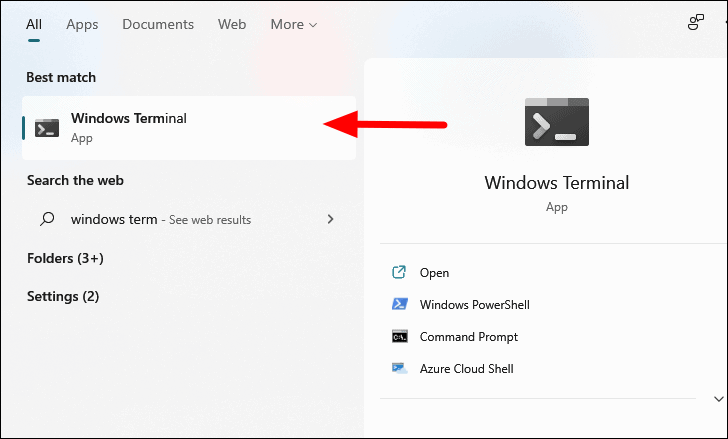Switch to the Web search tab
The width and height of the screenshot is (728, 439).
[232, 24]
